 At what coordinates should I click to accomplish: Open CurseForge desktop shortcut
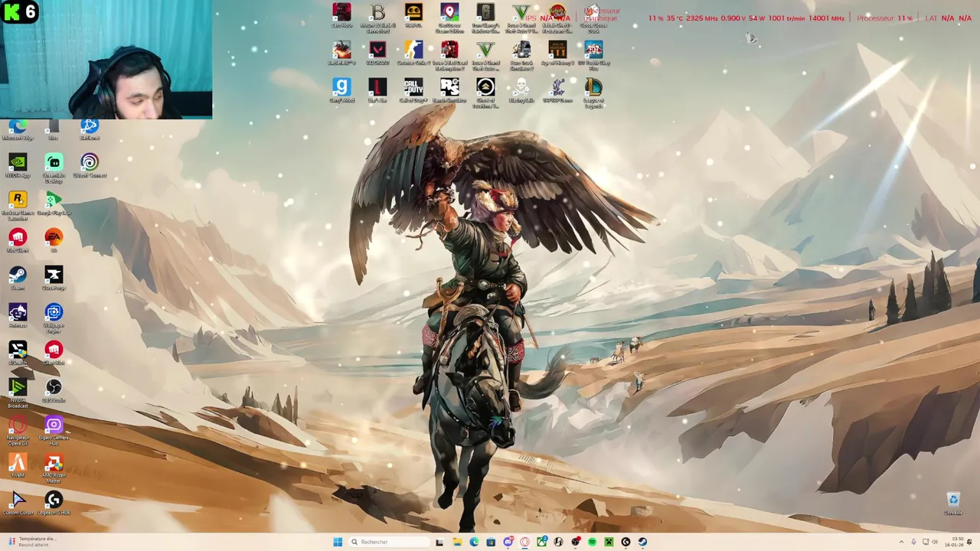pyautogui.click(x=54, y=278)
